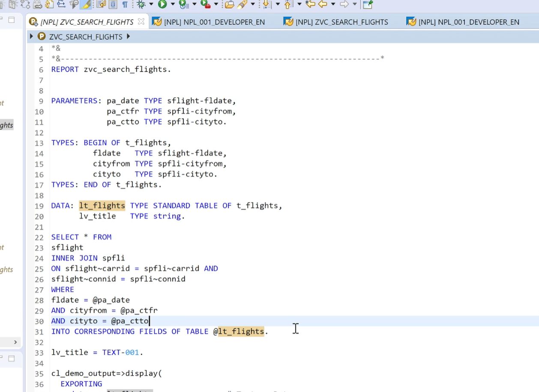Click the Next Annotation down-arrow icon

click(267, 4)
